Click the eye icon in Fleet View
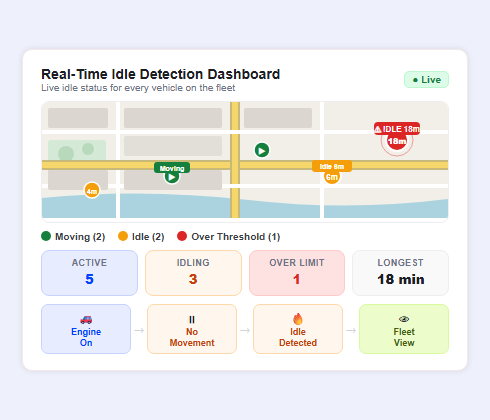Viewport: 490px width, 420px height. pyautogui.click(x=404, y=319)
